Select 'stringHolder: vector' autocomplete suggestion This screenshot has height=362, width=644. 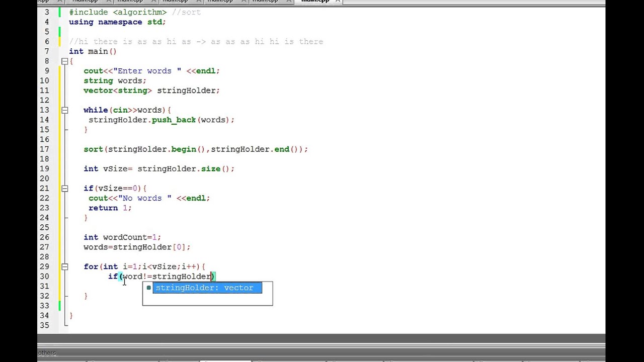207,288
